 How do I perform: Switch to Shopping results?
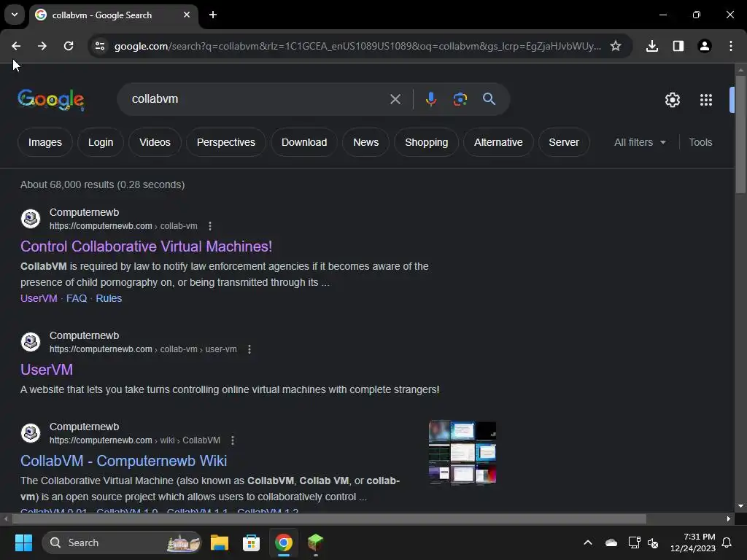(426, 142)
